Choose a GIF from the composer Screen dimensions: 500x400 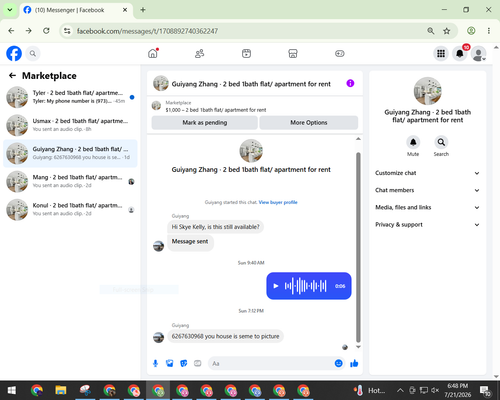198,363
